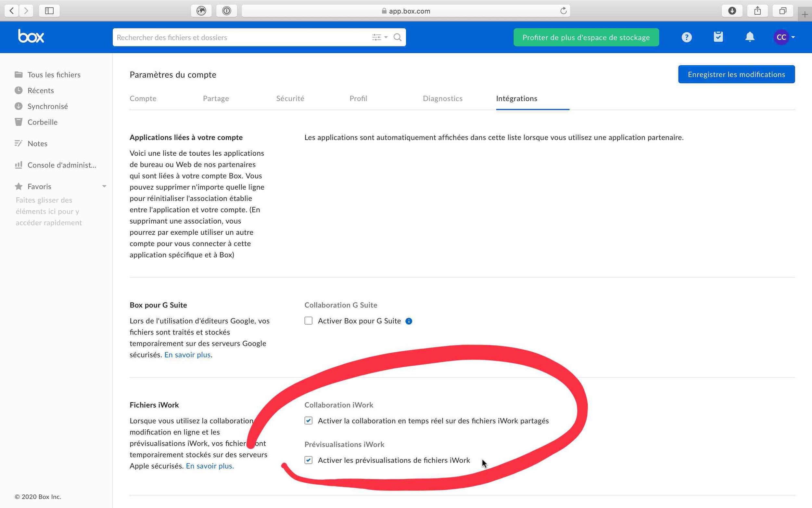The height and width of the screenshot is (508, 812).
Task: Click the Collaboration iWork label
Action: (x=339, y=405)
